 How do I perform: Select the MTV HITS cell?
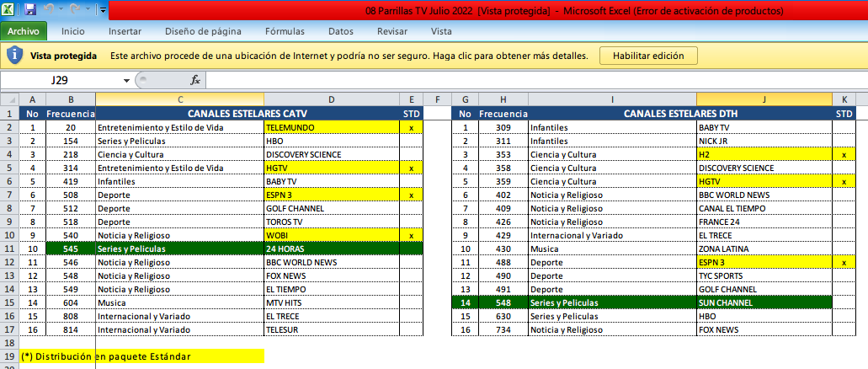pyautogui.click(x=332, y=303)
